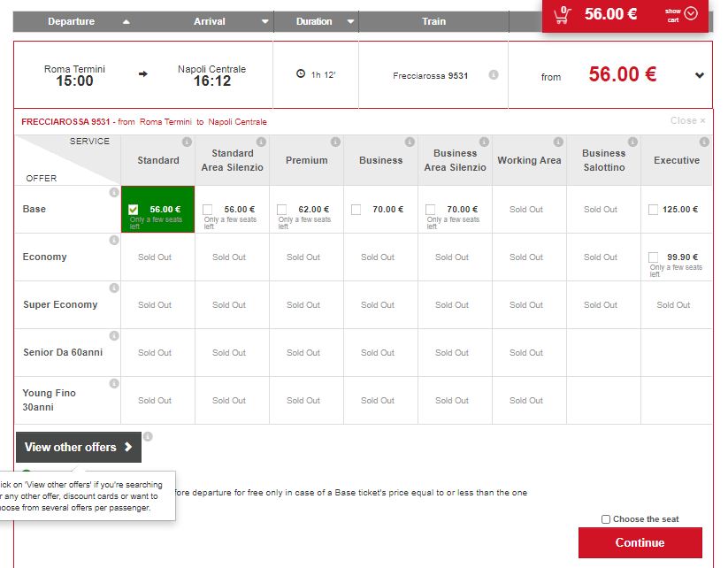This screenshot has width=728, height=568.
Task: Click info icon for Base offer row
Action: (x=113, y=192)
